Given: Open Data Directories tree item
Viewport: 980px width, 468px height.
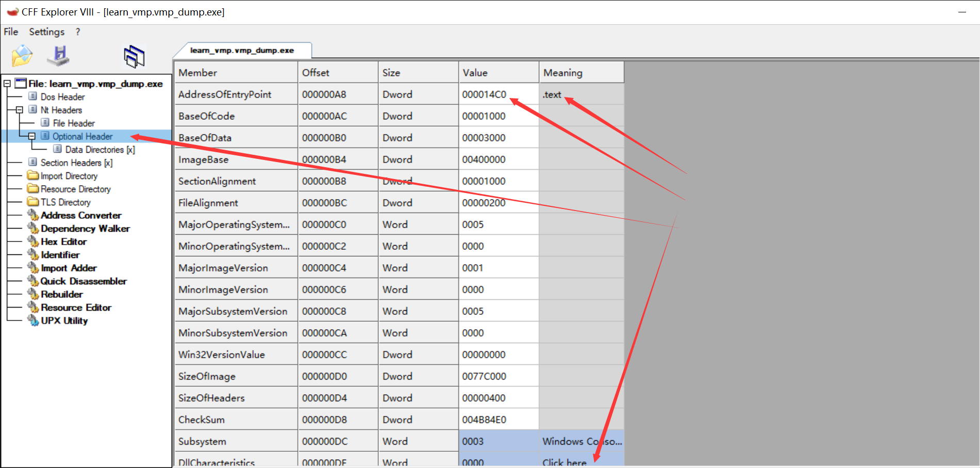Looking at the screenshot, I should tap(100, 150).
